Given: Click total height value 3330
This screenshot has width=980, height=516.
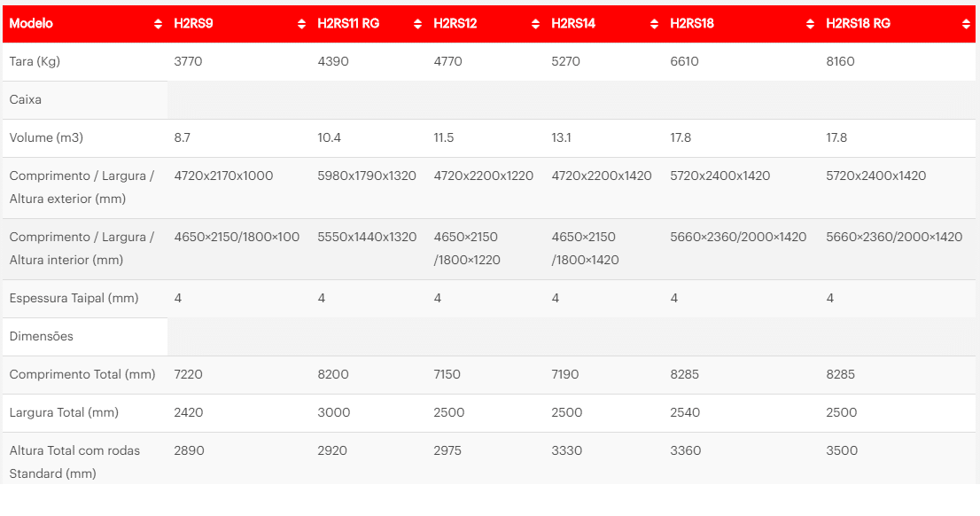Looking at the screenshot, I should (x=567, y=451).
